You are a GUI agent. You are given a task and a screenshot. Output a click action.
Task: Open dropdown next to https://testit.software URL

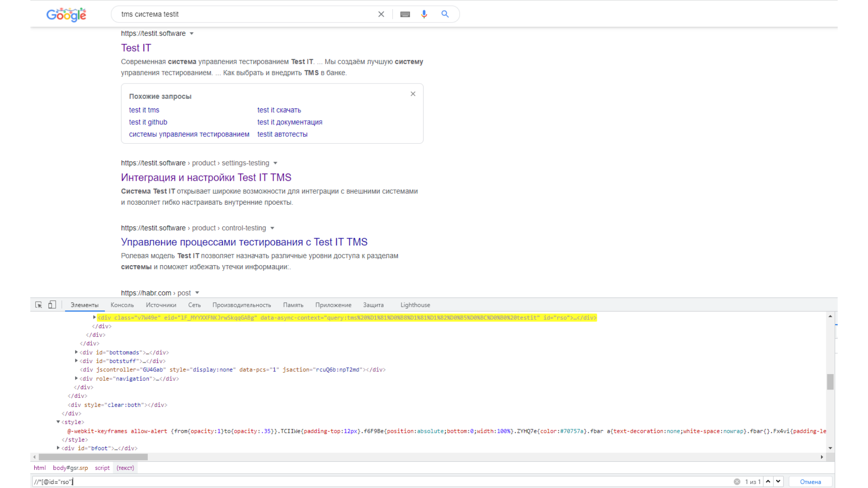[x=192, y=33]
